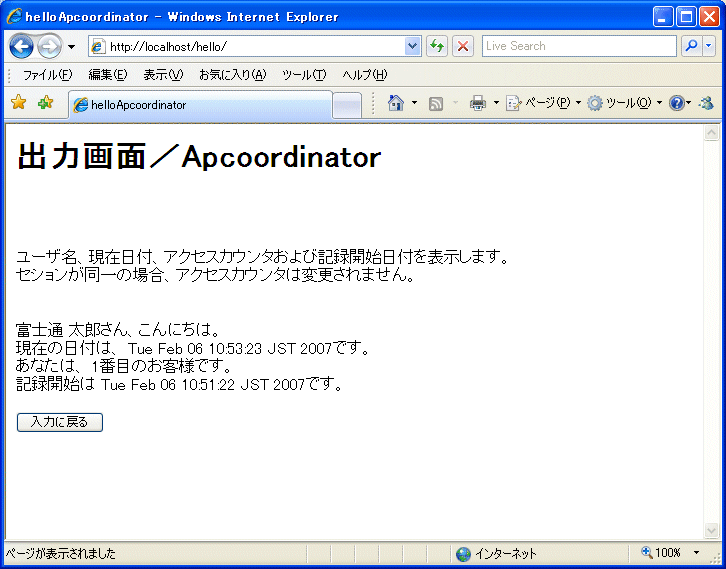This screenshot has height=569, width=726.
Task: Expand the Print options dropdown arrow
Action: coord(496,103)
